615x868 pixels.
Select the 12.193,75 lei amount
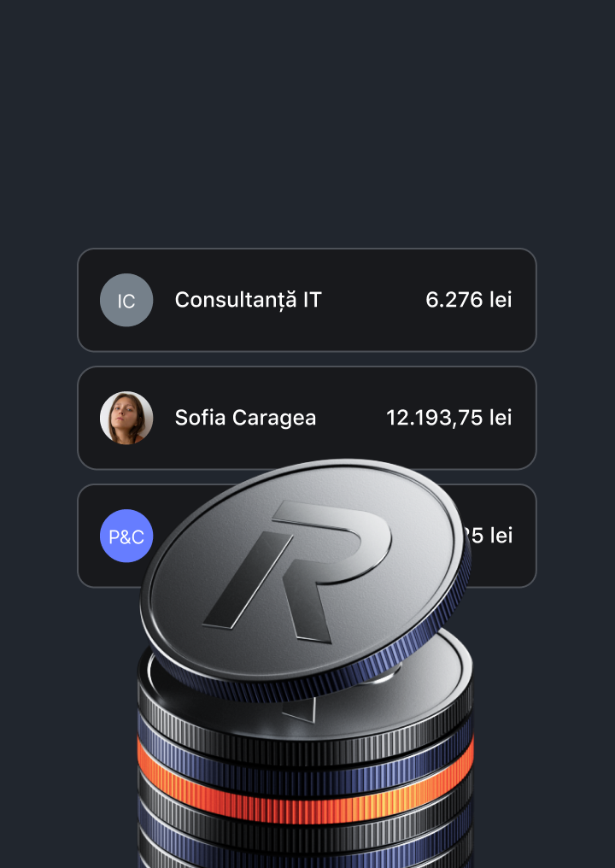click(x=448, y=418)
